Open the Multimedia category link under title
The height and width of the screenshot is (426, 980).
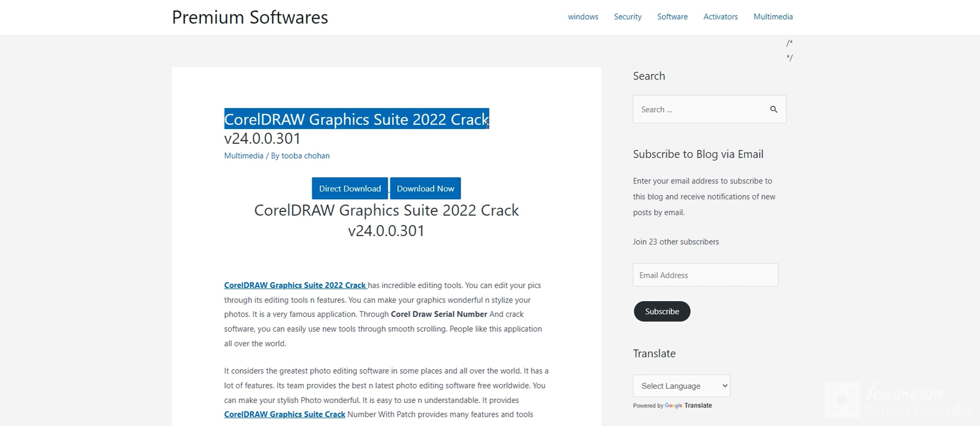244,156
